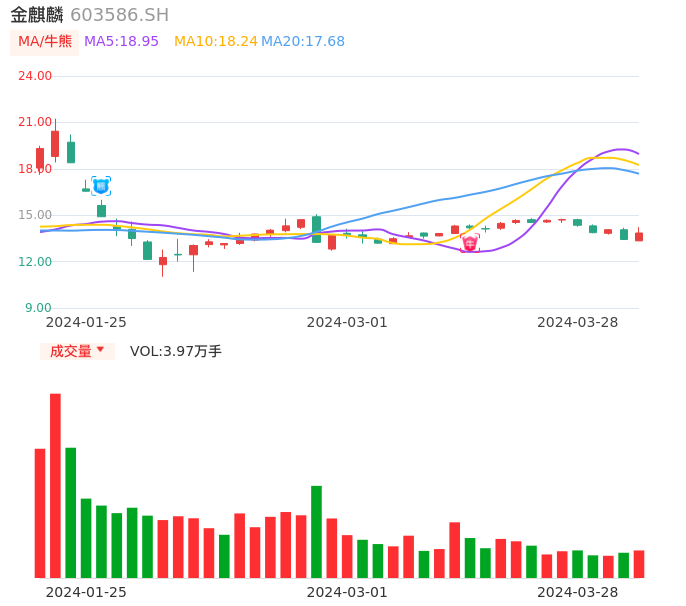Viewport: 686px width, 606px height.
Task: Select the MA/牛熊 indicator button
Action: point(45,42)
